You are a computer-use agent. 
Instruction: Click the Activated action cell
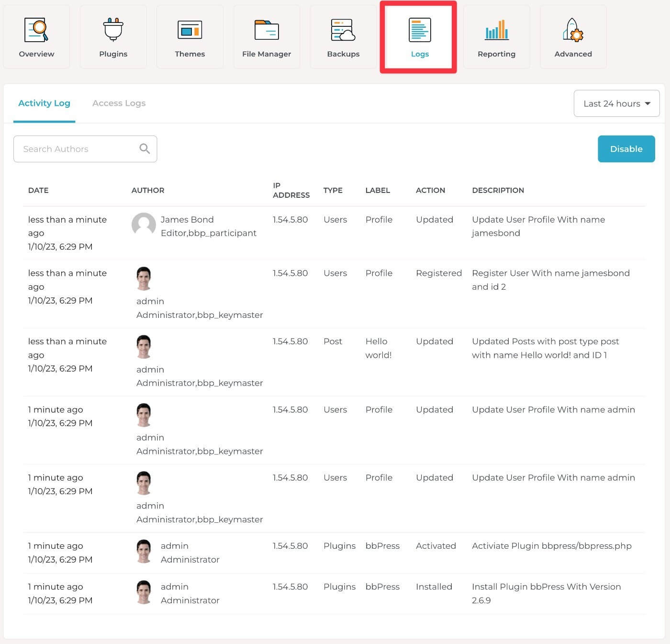[x=436, y=546]
